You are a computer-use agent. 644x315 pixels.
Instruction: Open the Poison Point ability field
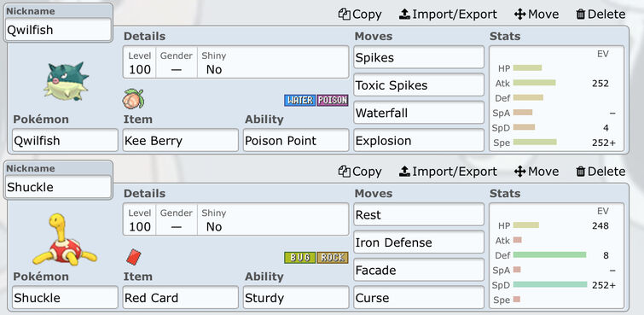point(296,141)
